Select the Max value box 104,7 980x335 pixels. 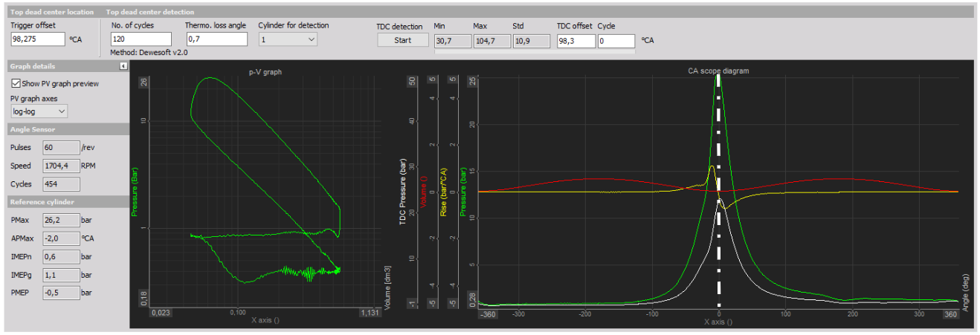491,41
